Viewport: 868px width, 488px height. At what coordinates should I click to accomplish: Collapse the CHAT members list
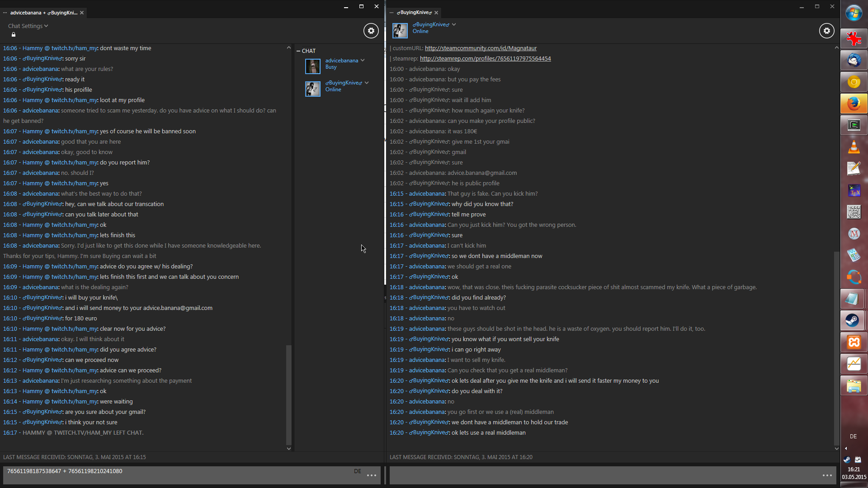298,51
